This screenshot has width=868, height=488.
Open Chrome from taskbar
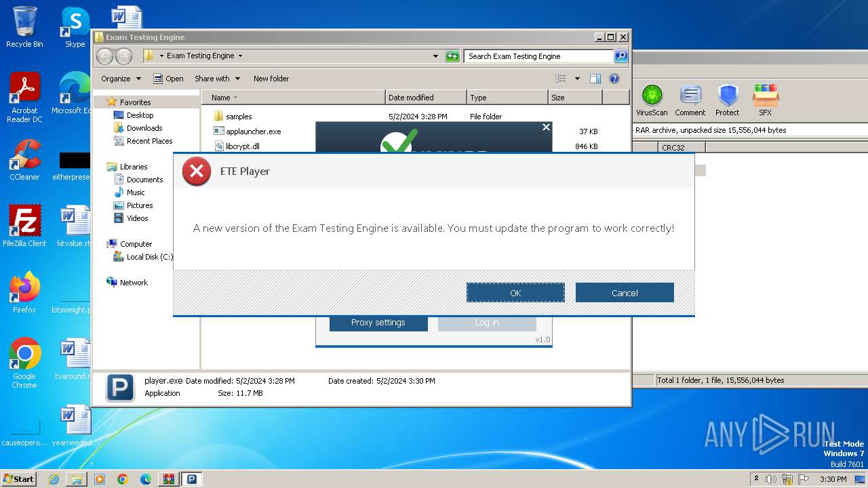[122, 479]
